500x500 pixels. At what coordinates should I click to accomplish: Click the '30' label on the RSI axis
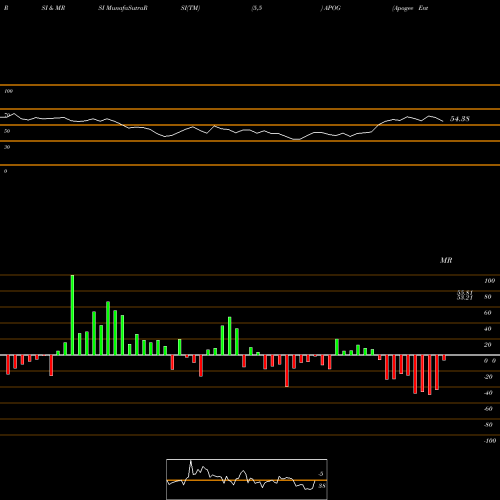7,147
